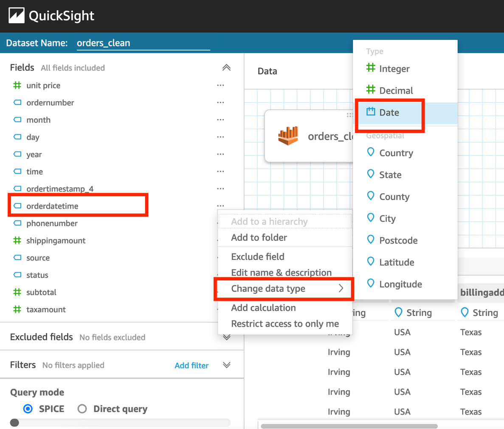Click the hash icon beside unit price
This screenshot has height=429, width=504.
pos(17,85)
